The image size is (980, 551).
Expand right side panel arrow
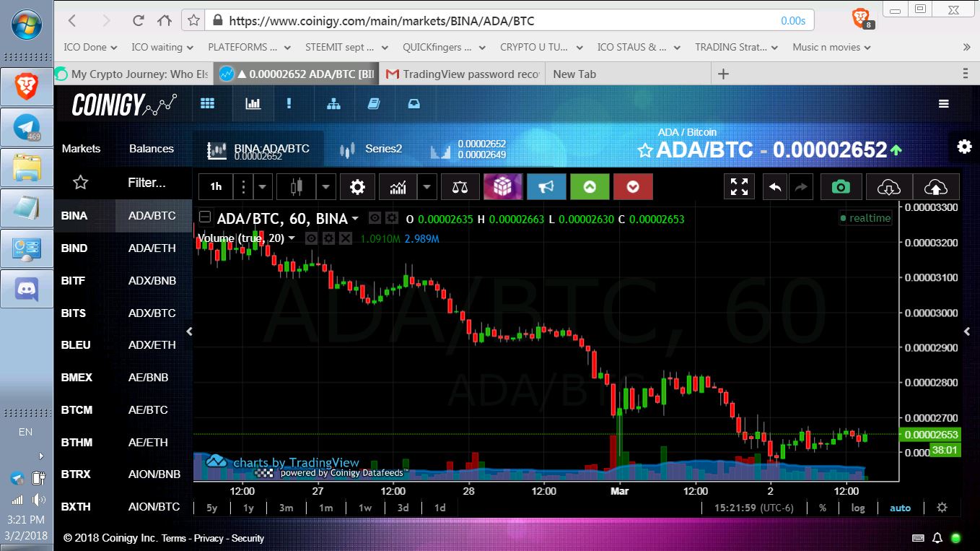[967, 331]
